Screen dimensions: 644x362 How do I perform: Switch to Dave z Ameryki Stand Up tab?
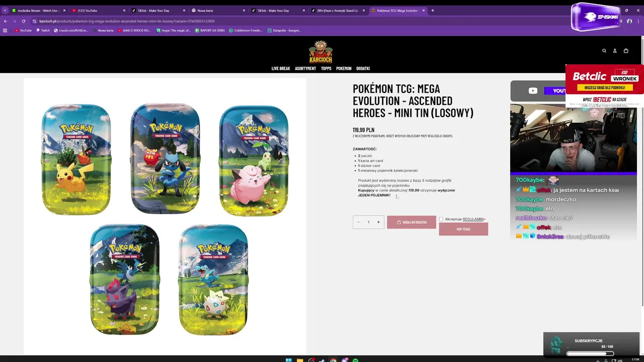(x=338, y=11)
